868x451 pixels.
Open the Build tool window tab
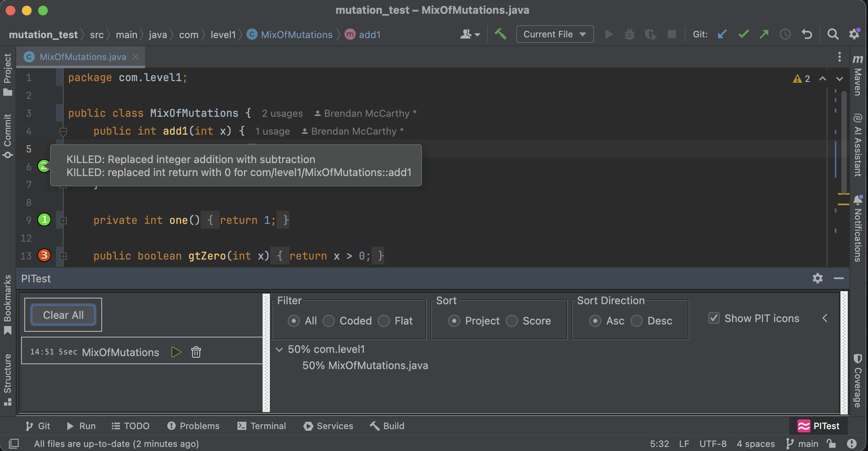387,426
